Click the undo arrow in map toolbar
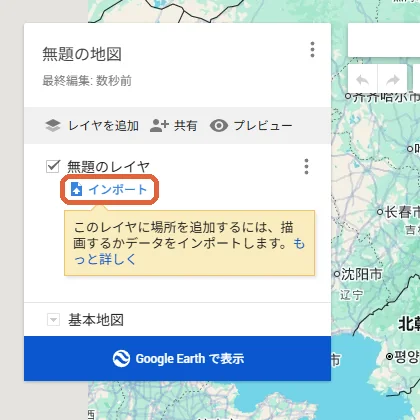This screenshot has height=420, width=420. point(362,80)
